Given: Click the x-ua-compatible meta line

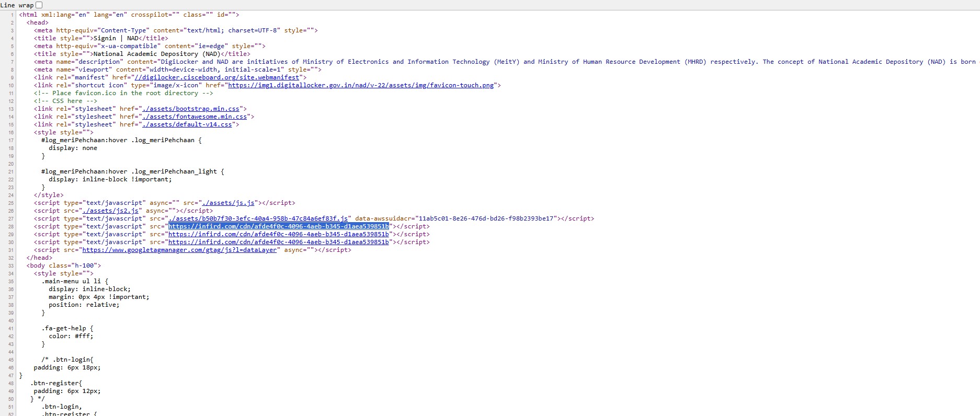Looking at the screenshot, I should [x=150, y=46].
